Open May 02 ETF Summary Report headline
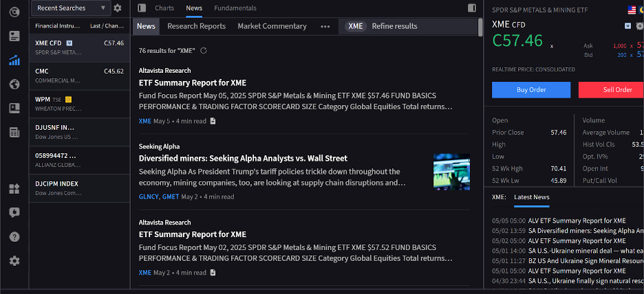644x294 pixels. click(x=193, y=234)
